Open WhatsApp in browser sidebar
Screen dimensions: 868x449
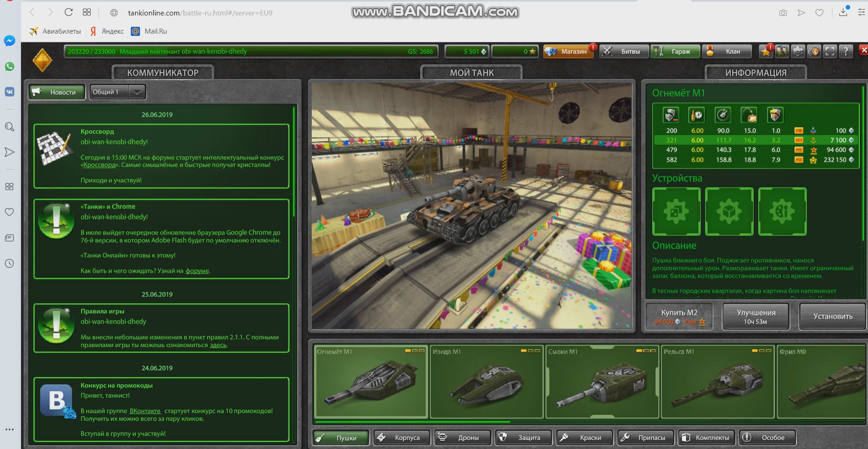pyautogui.click(x=9, y=66)
